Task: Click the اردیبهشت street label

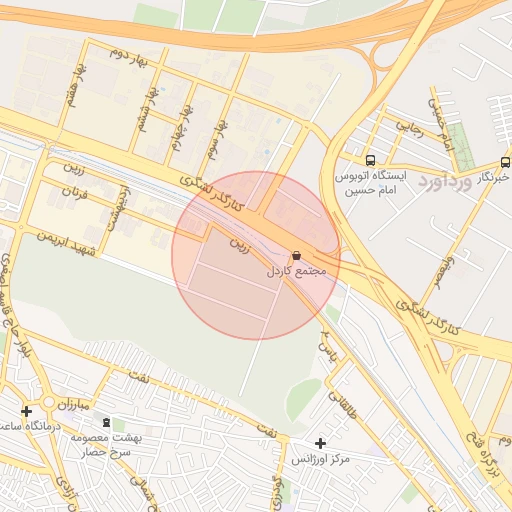Action: [119, 208]
